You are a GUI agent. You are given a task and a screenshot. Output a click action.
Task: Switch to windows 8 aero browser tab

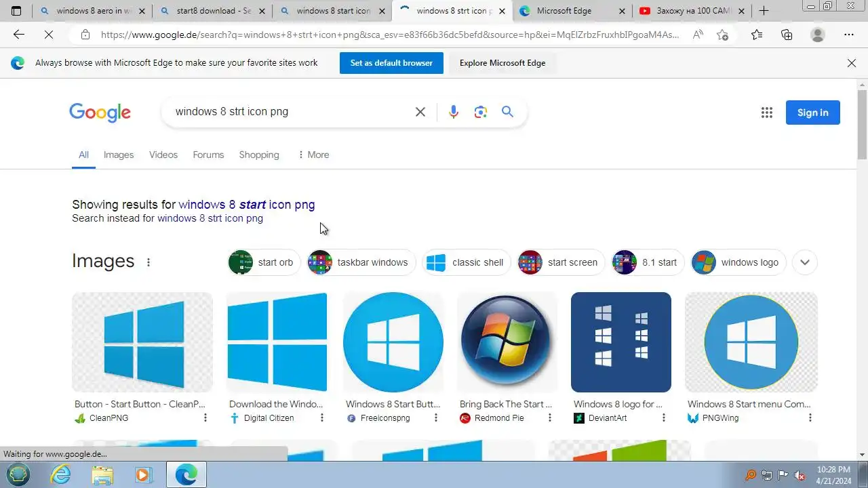(x=94, y=11)
